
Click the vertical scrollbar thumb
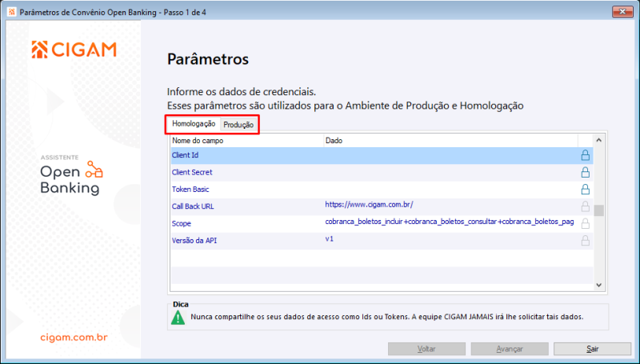pyautogui.click(x=598, y=210)
